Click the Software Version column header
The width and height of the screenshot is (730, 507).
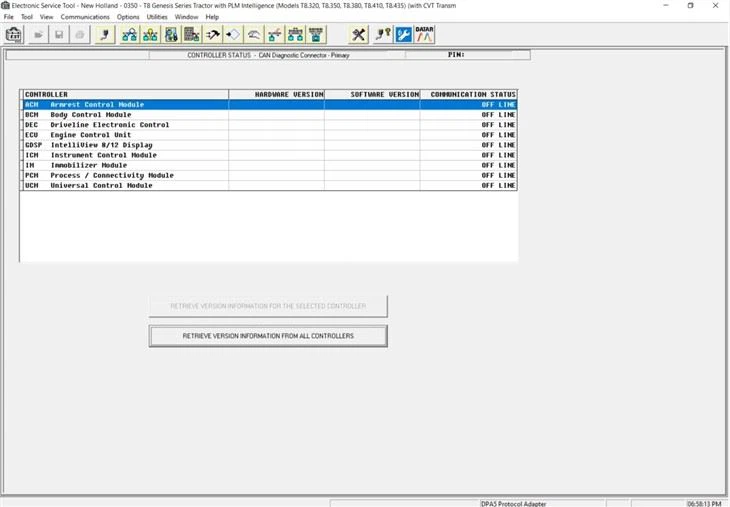tap(372, 95)
